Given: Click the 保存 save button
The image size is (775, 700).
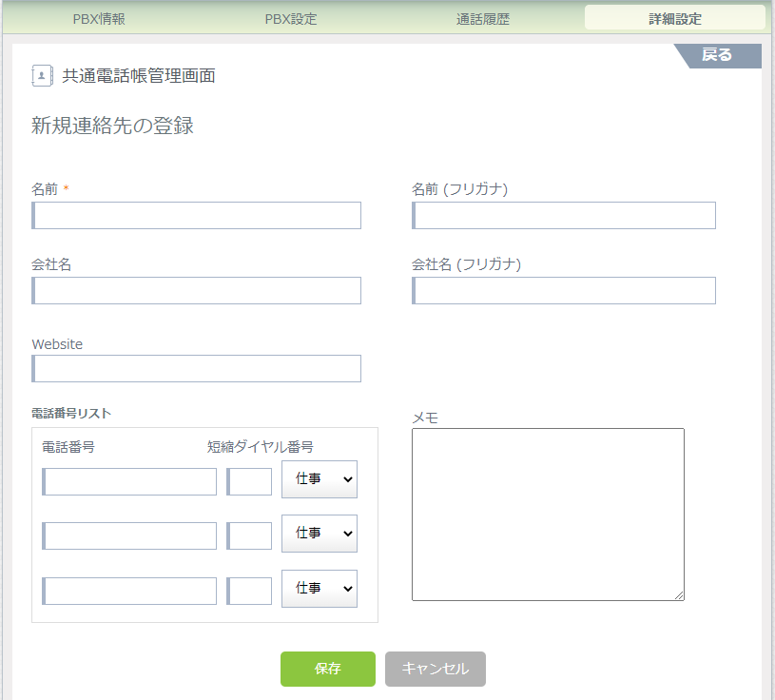Looking at the screenshot, I should click(327, 669).
